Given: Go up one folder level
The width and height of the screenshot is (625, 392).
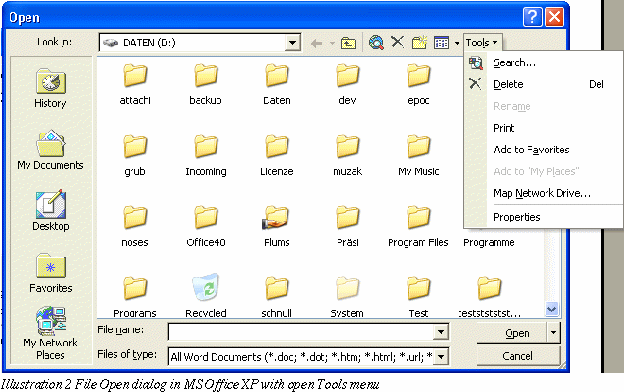Looking at the screenshot, I should coord(348,43).
